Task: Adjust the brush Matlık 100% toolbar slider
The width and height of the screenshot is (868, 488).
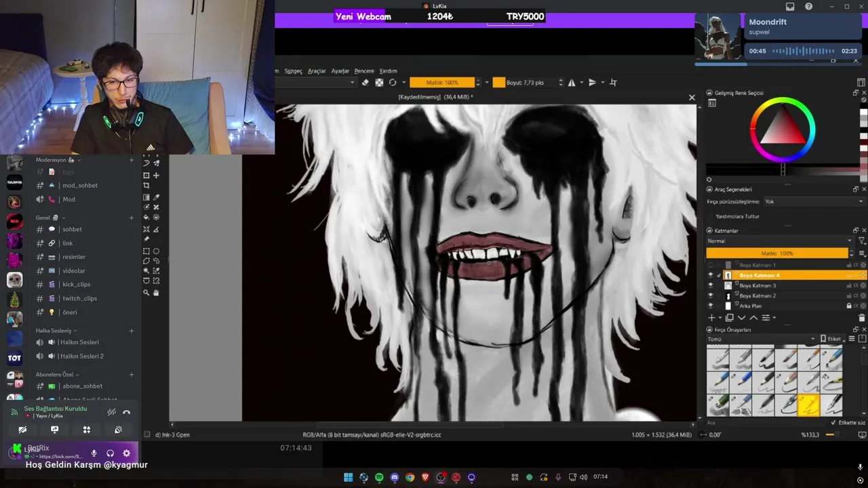Action: click(441, 83)
